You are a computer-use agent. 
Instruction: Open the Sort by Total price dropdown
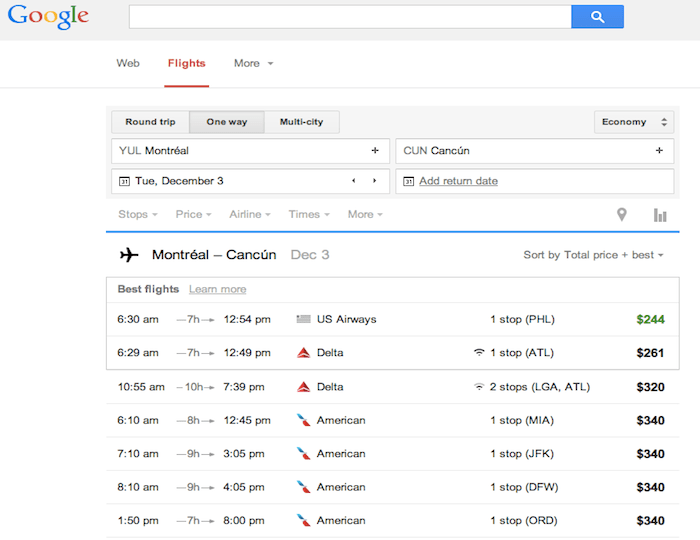point(593,255)
